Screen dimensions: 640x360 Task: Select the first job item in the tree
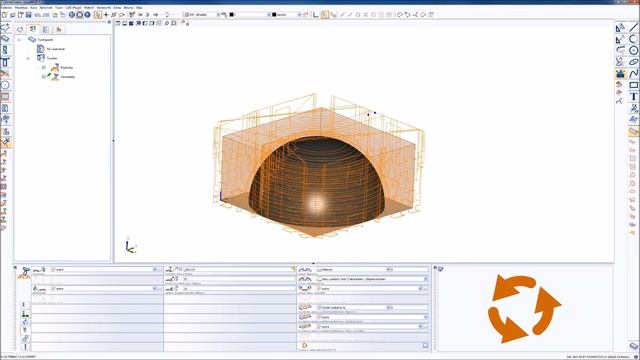click(62, 68)
